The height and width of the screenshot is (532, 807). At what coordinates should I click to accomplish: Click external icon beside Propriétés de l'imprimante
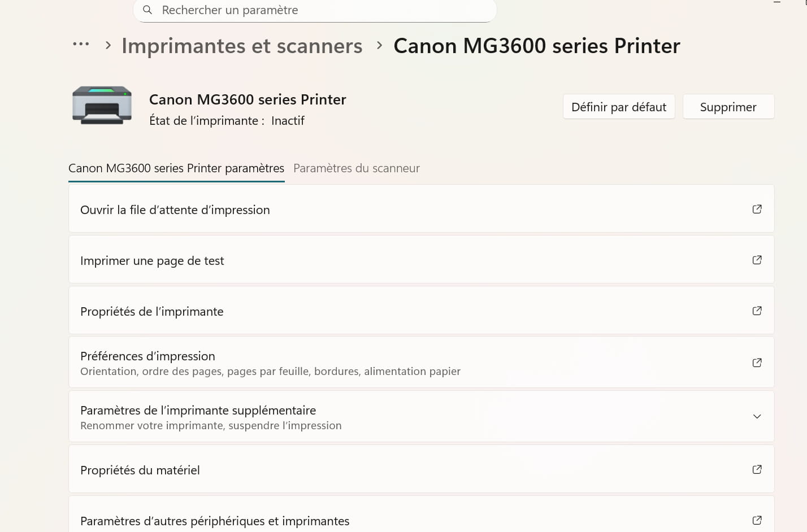pos(757,311)
